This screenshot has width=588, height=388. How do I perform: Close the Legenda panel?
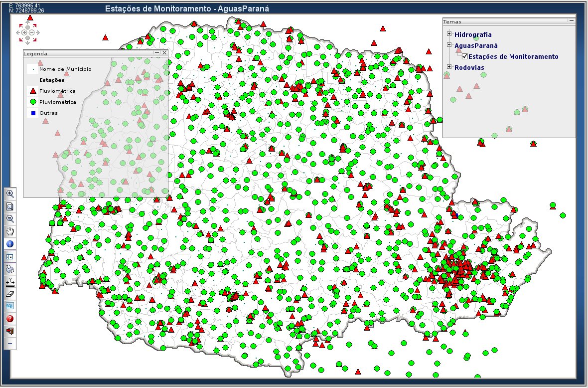pos(164,52)
